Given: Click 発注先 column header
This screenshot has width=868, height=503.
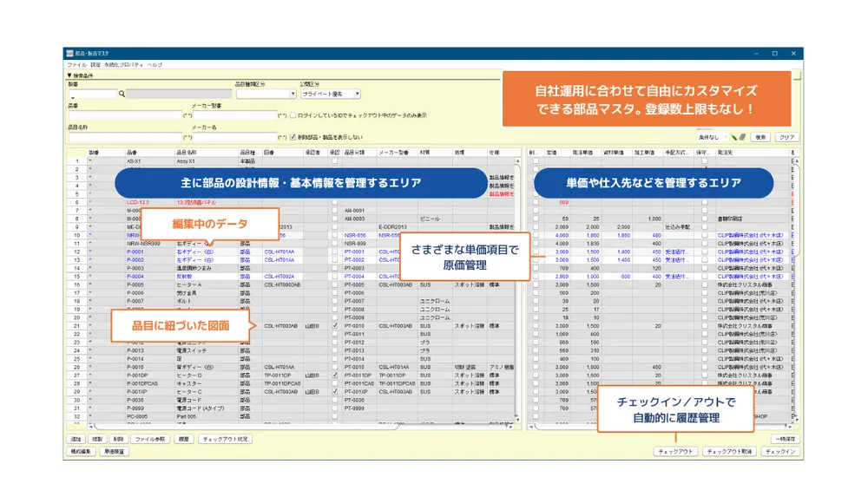Looking at the screenshot, I should pyautogui.click(x=753, y=153).
